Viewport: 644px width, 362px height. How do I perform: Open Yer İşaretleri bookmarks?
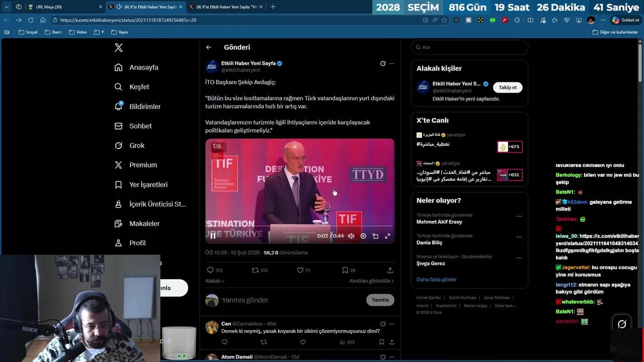(x=141, y=185)
